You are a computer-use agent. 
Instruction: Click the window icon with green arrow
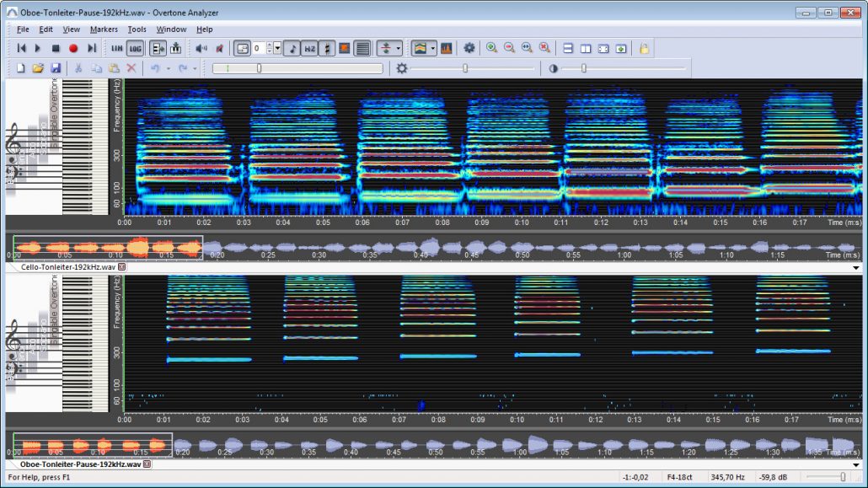tap(621, 49)
